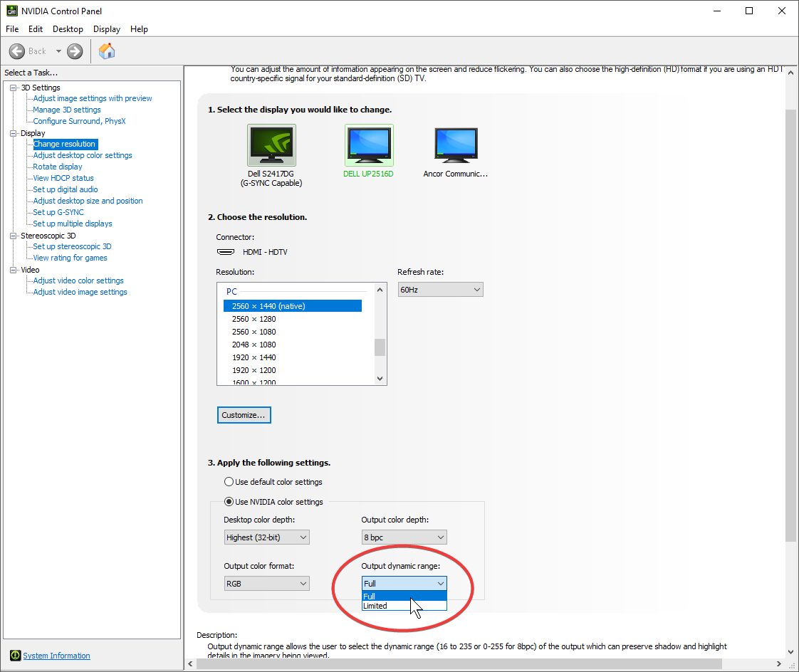Image resolution: width=799 pixels, height=672 pixels.
Task: Click the HDMI connector icon
Action: point(226,252)
